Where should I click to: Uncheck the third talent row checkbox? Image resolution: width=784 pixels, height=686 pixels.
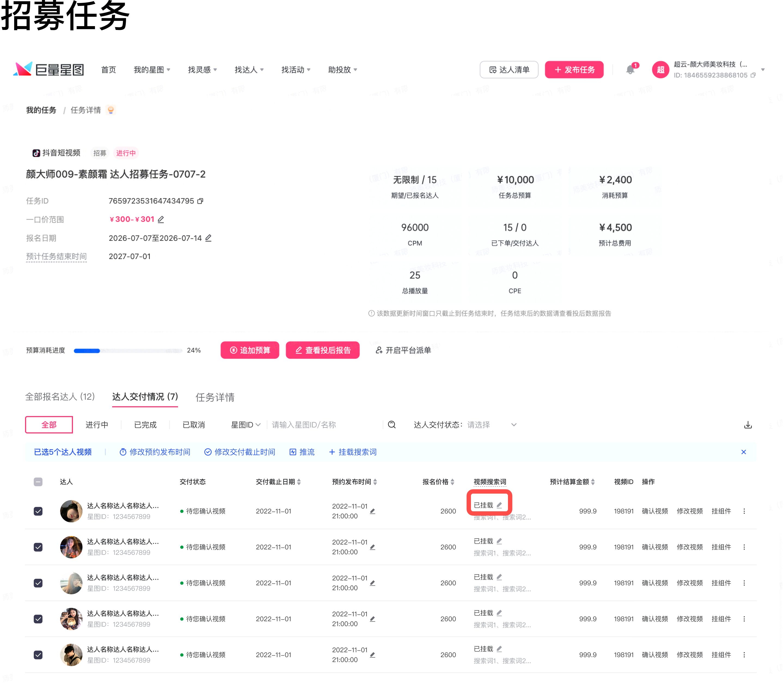point(38,583)
